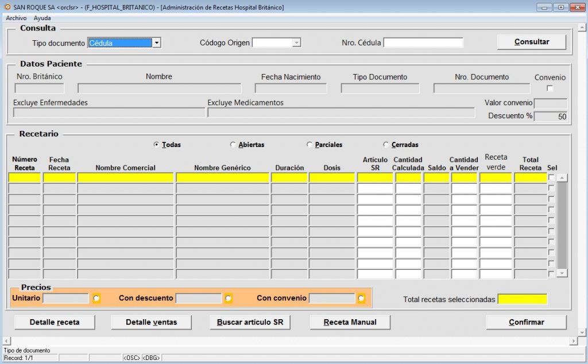
Task: Click the recipe list scrollbar up arrow
Action: coord(562,177)
